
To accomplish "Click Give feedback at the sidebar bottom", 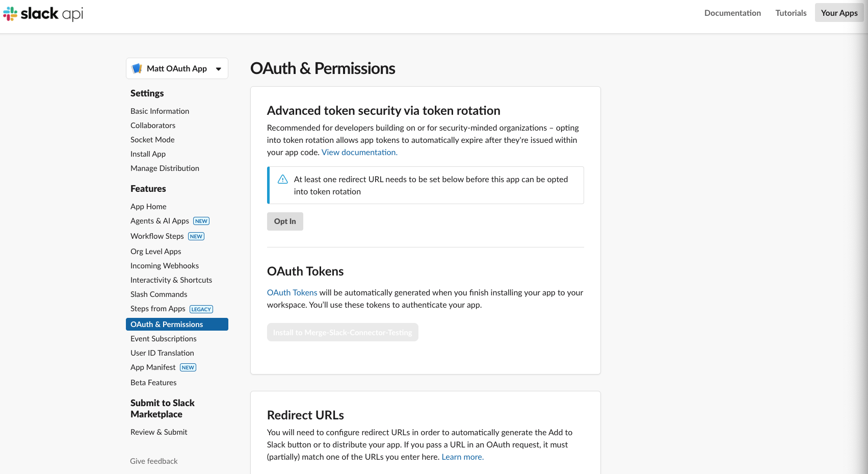I will [x=153, y=461].
